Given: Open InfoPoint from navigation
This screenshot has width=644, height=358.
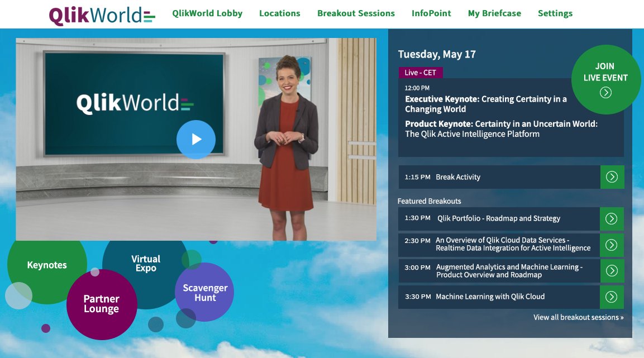Looking at the screenshot, I should (431, 13).
